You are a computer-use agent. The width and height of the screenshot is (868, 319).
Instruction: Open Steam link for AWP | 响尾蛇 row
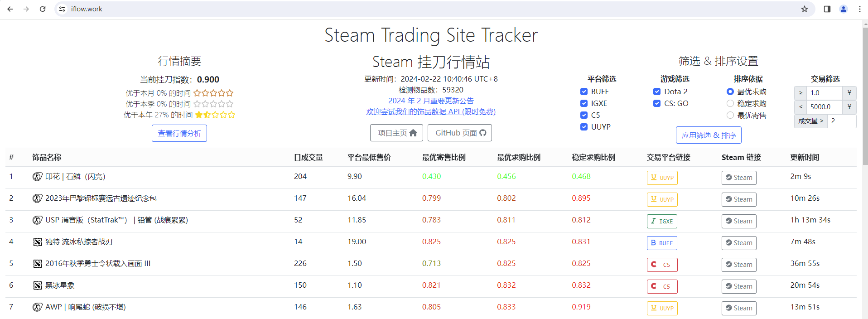click(x=739, y=308)
